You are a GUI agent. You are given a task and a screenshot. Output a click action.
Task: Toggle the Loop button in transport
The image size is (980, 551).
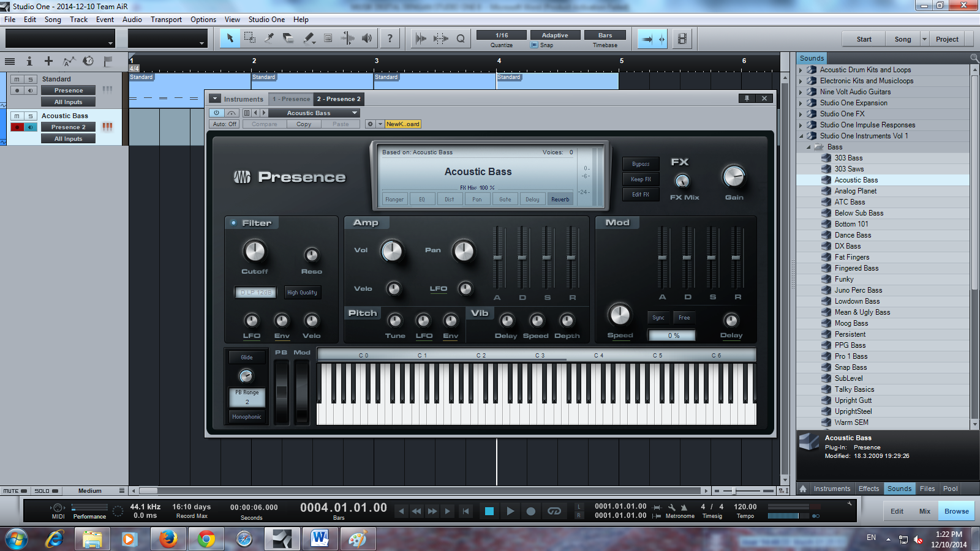point(554,511)
